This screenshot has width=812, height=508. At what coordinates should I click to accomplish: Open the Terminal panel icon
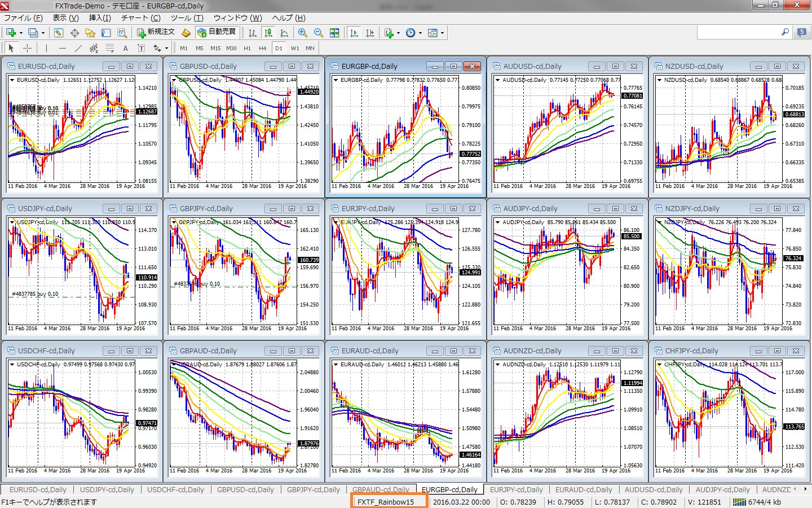click(106, 33)
